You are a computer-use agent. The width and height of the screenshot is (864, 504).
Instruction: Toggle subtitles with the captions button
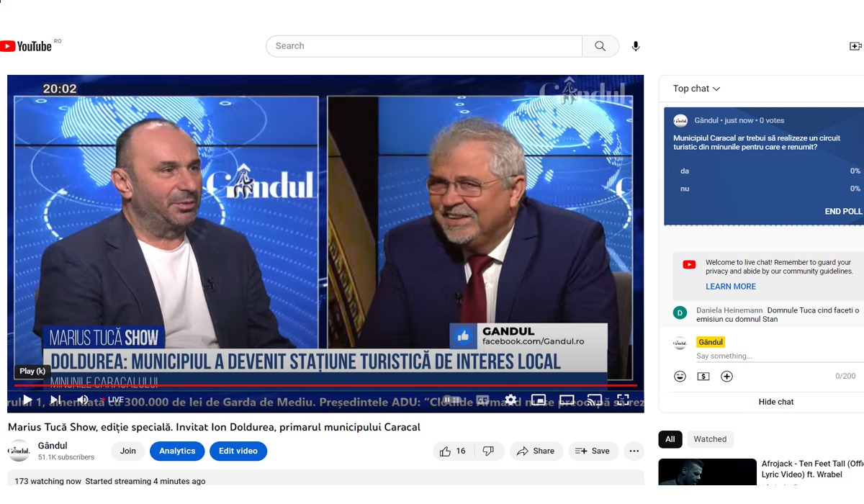click(x=482, y=400)
